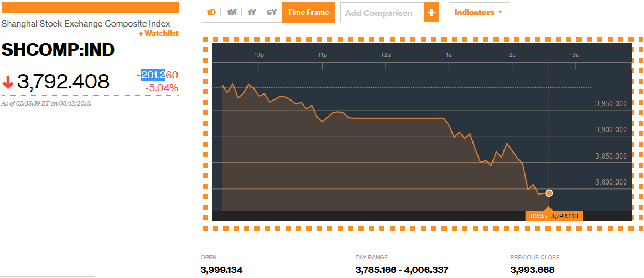Click the 1a time axis label
The width and height of the screenshot is (644, 278).
pos(449,55)
